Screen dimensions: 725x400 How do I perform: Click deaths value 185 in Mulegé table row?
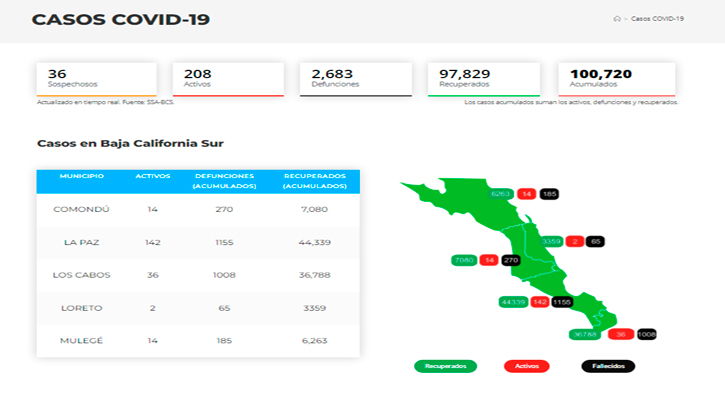coord(224,341)
